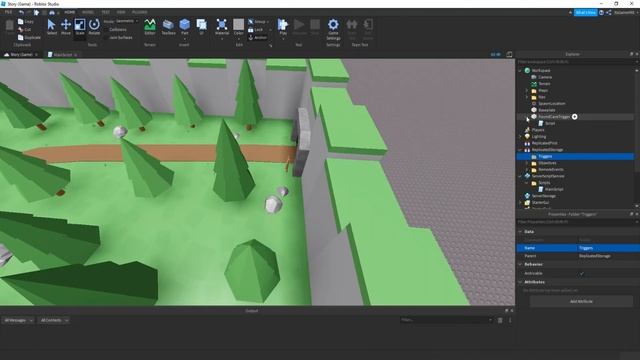Click the Paste clipboard icon
This screenshot has width=640, height=360.
click(x=10, y=26)
